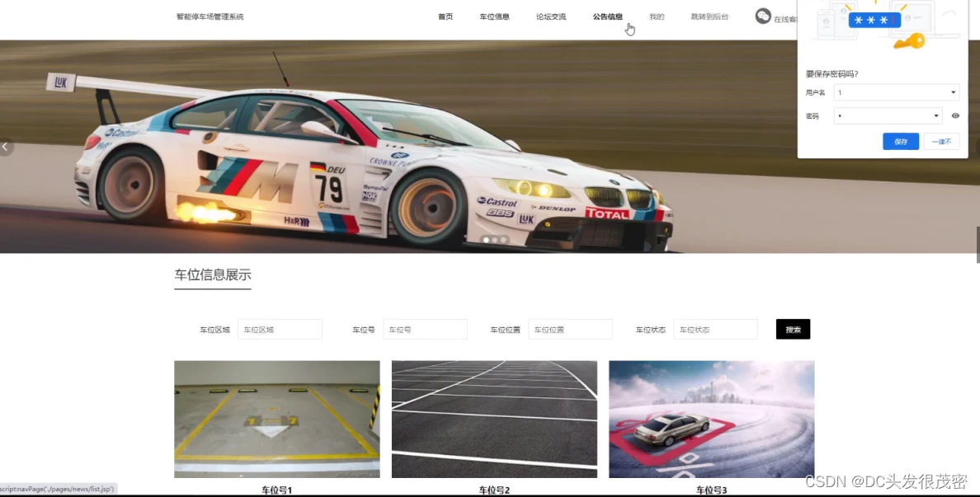Select 跳转到后台 in the navigation
This screenshot has width=980, height=497.
click(709, 16)
